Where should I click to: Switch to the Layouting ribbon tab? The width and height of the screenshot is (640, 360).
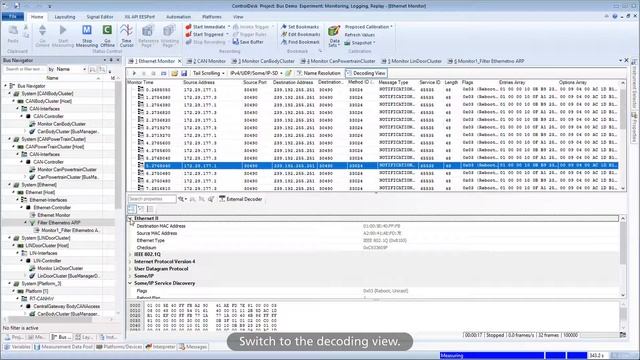[x=65, y=17]
